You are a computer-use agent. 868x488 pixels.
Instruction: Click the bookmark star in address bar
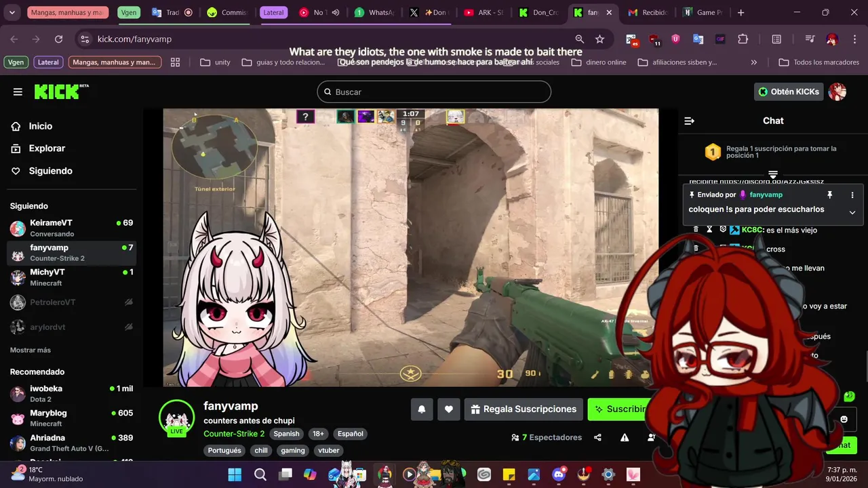(599, 39)
